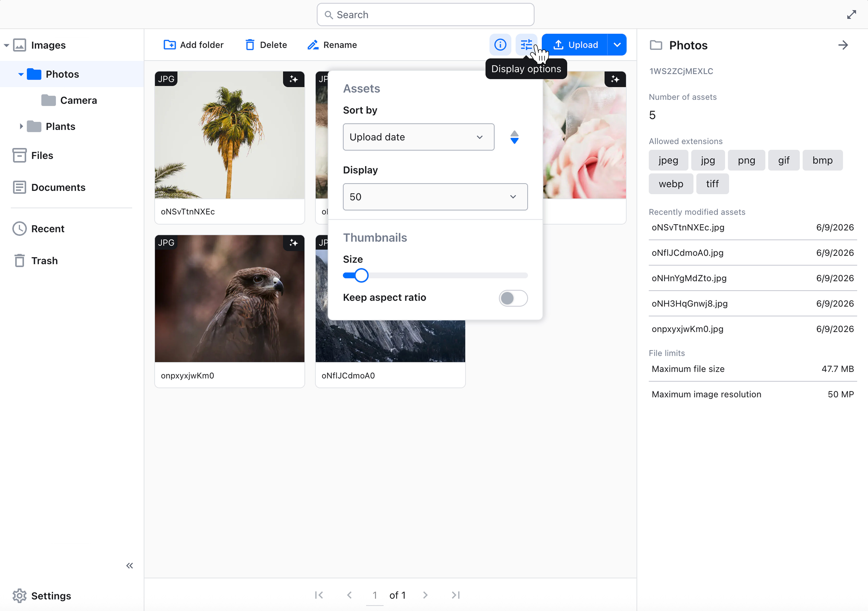
Task: Go to the next page arrow
Action: point(425,595)
